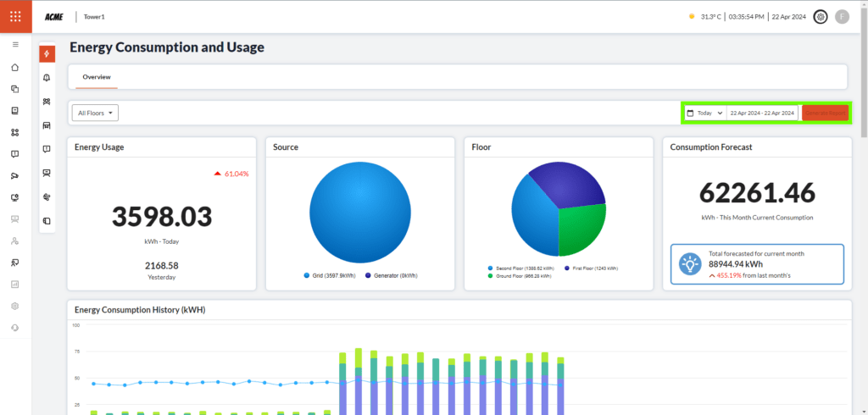
Task: Go to the Home icon in sidebar
Action: click(x=15, y=67)
